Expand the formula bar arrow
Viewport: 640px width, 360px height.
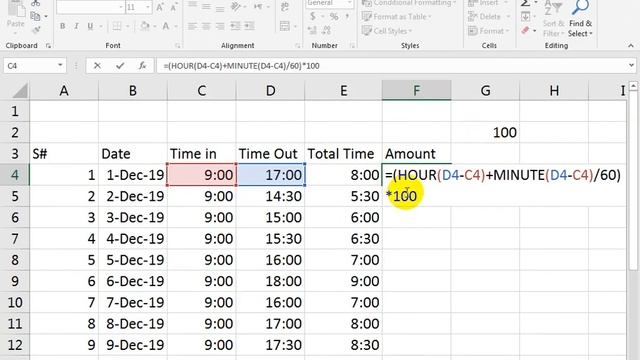631,65
